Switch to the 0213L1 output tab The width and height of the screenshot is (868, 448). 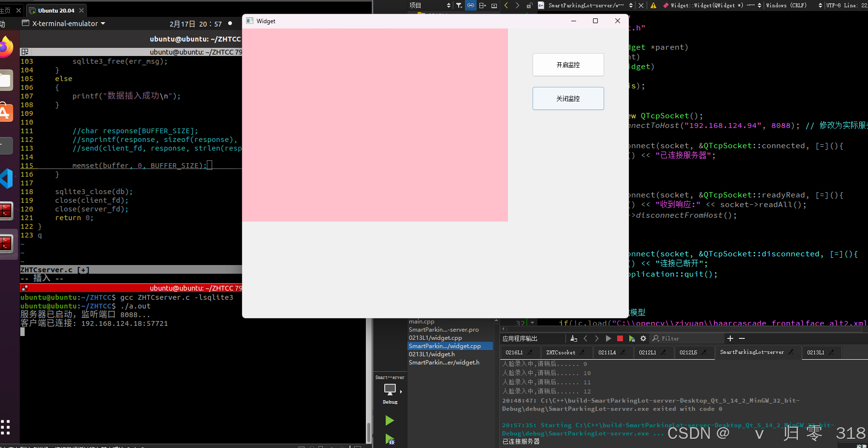pyautogui.click(x=821, y=352)
